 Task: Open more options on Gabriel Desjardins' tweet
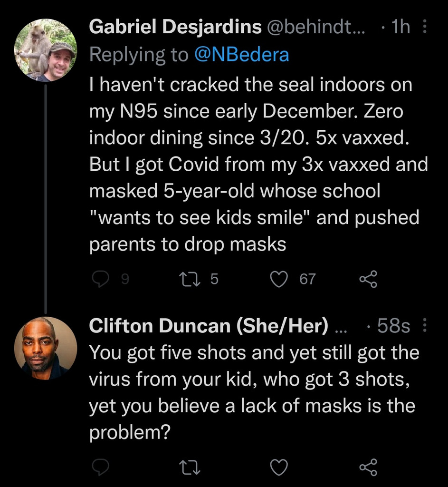click(424, 28)
